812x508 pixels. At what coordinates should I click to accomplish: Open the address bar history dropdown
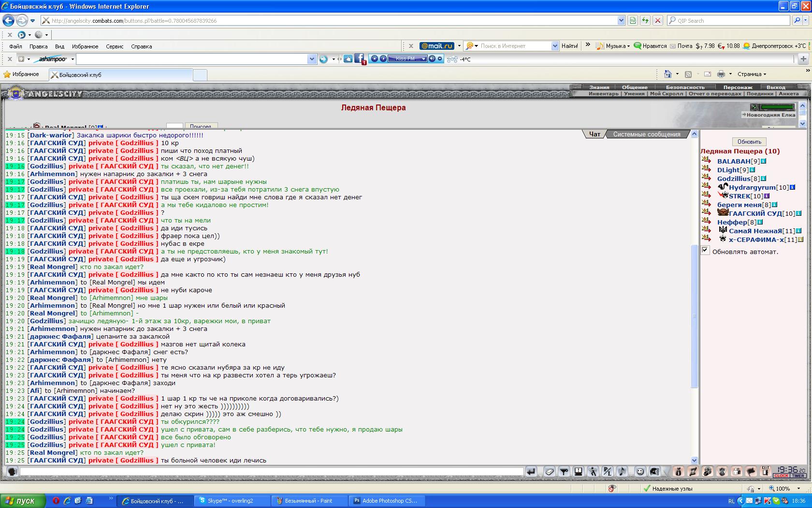pyautogui.click(x=621, y=20)
